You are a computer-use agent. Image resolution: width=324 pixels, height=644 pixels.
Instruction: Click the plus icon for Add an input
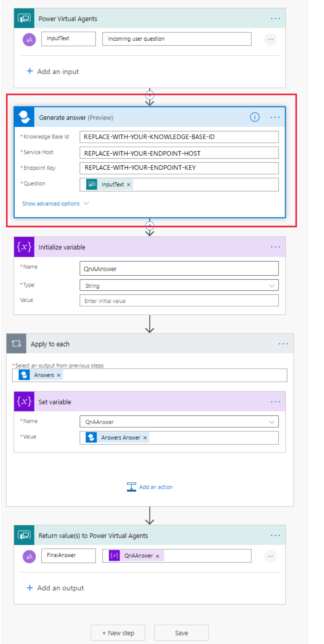pyautogui.click(x=30, y=71)
